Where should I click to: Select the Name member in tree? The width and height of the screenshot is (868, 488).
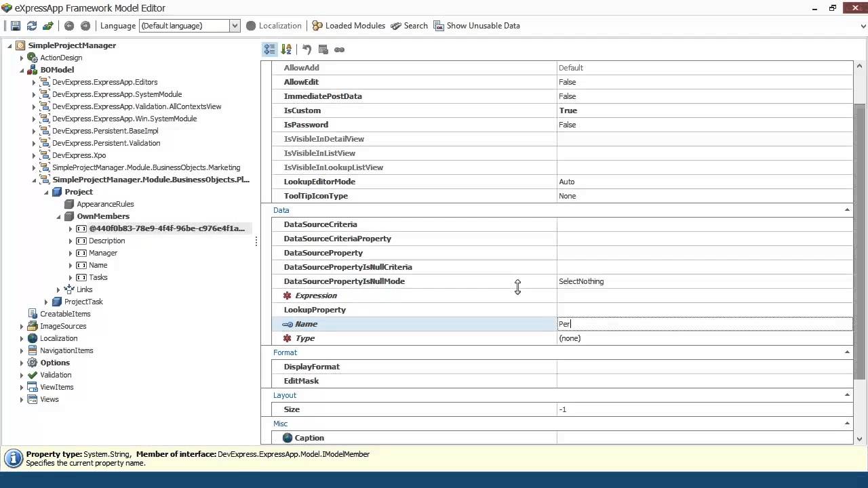tap(98, 265)
